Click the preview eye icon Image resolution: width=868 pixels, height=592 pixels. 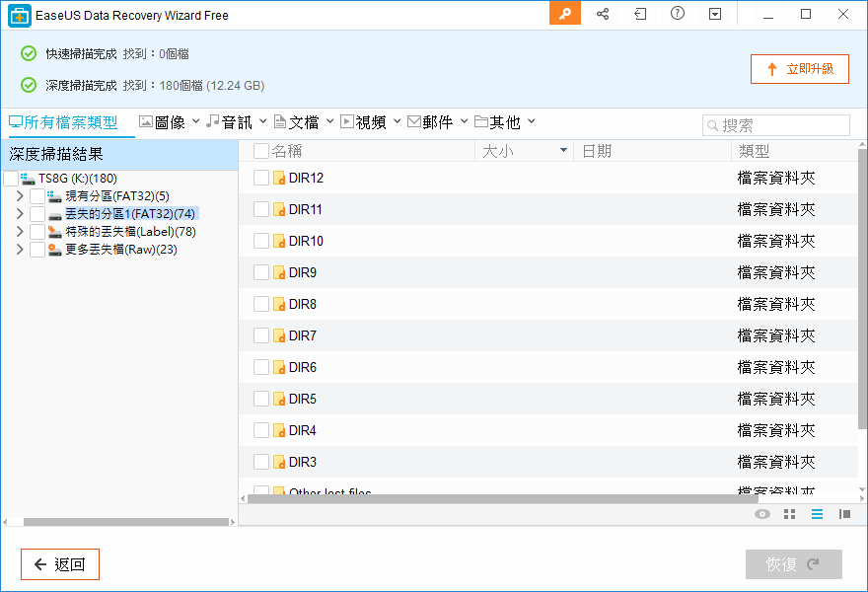761,514
